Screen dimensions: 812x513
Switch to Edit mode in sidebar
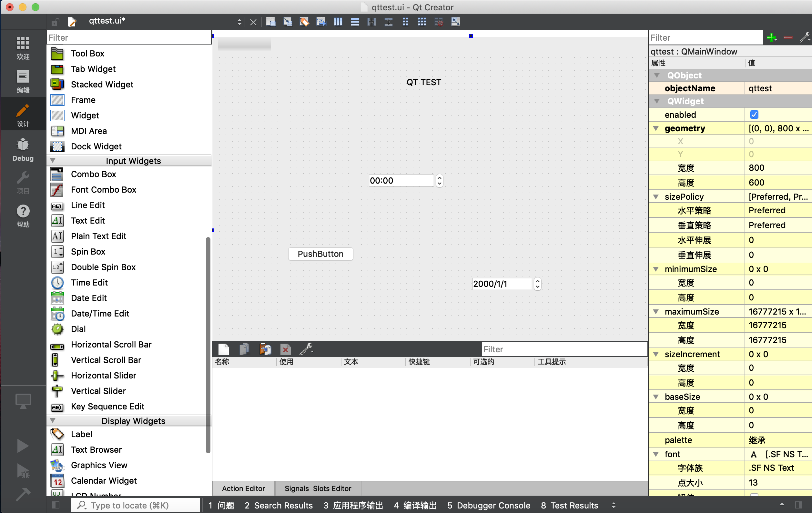pyautogui.click(x=23, y=82)
